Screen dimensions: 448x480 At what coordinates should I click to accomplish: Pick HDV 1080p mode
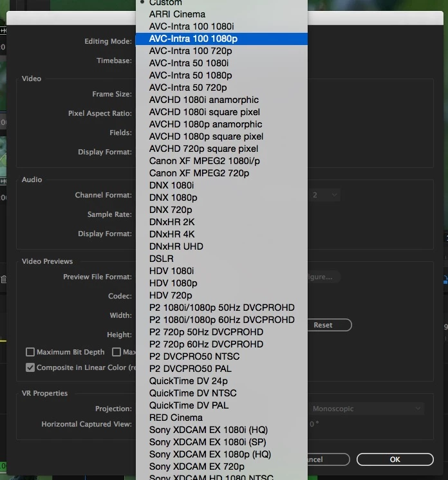click(221, 283)
